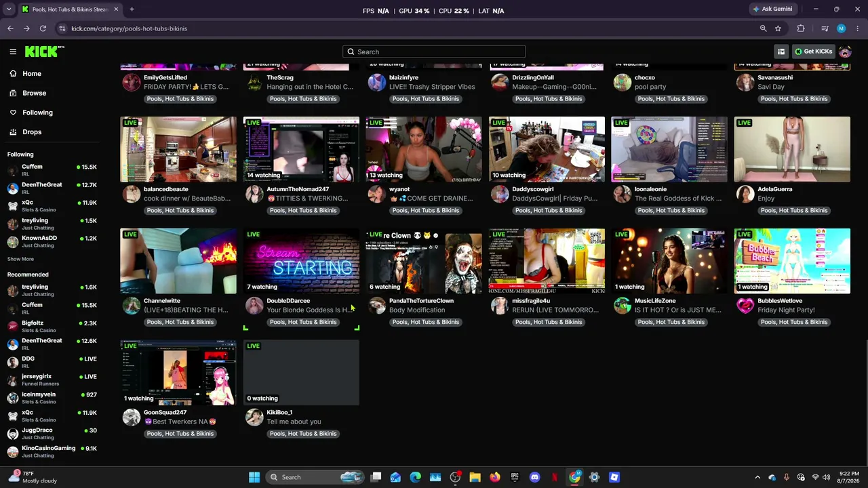Image resolution: width=868 pixels, height=488 pixels.
Task: Open JuggDraco in the Recommended list
Action: (x=52, y=433)
